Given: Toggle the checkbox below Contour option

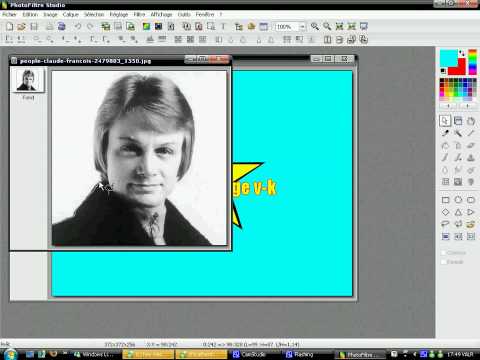Looking at the screenshot, I should point(443,262).
